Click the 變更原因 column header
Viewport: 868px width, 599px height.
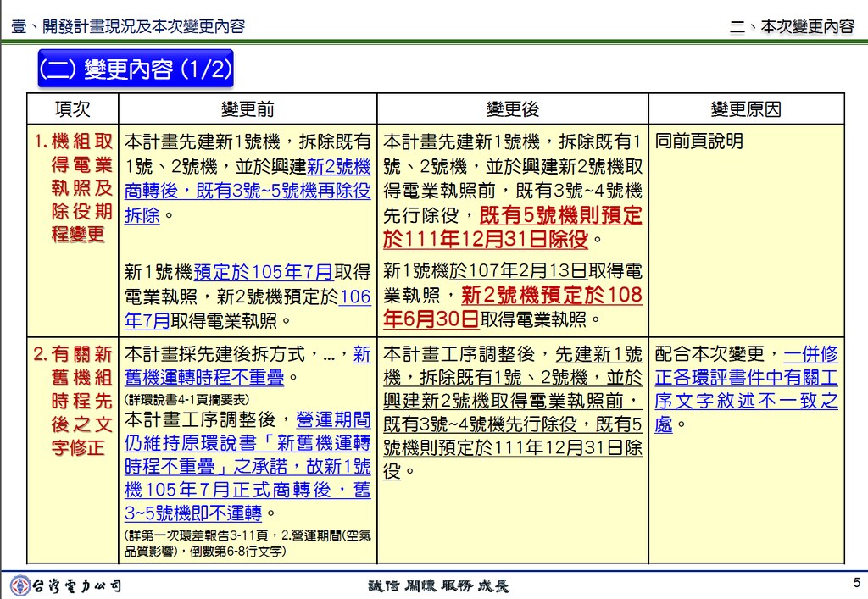[746, 109]
